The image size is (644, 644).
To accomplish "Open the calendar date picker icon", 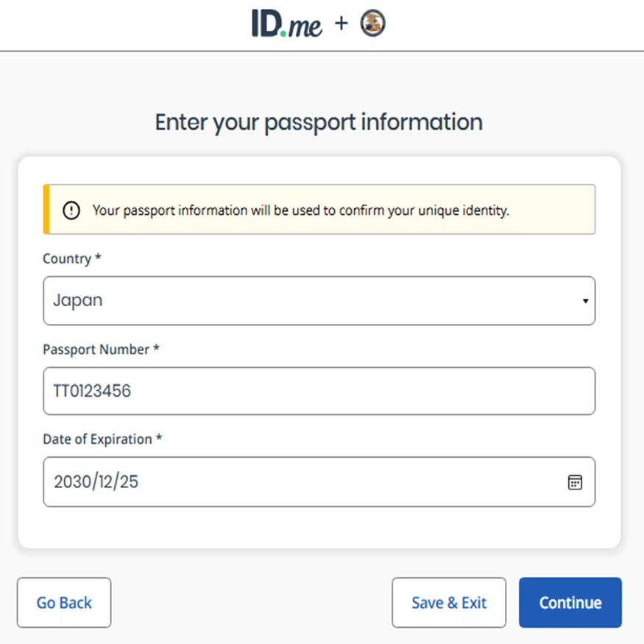I will [575, 482].
